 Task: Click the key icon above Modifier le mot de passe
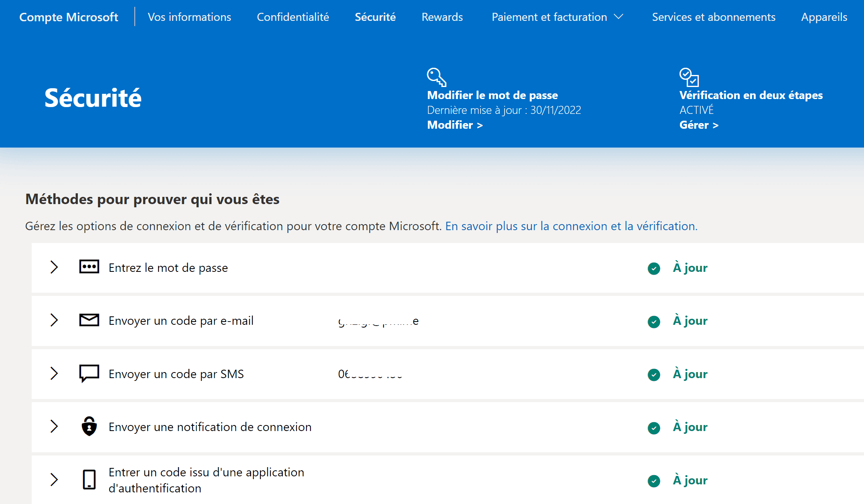pos(437,77)
